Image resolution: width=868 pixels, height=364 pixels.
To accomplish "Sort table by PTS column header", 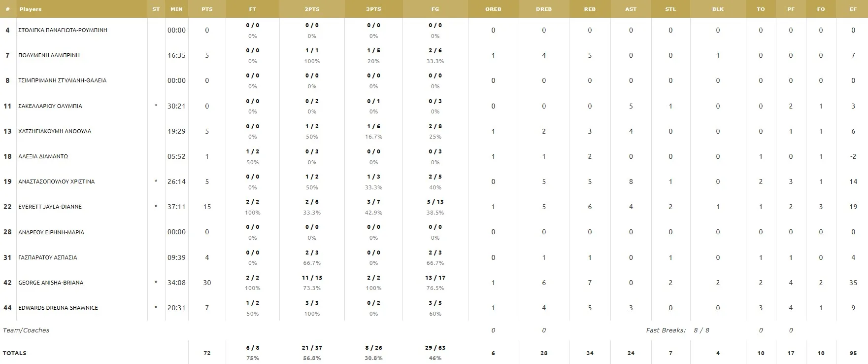I will (x=207, y=9).
